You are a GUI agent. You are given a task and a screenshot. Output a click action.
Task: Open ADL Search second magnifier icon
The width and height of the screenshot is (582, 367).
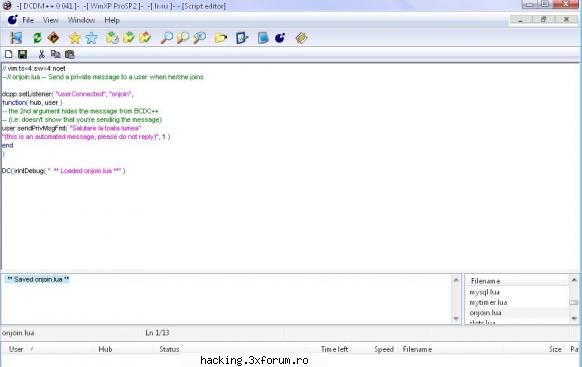[183, 38]
